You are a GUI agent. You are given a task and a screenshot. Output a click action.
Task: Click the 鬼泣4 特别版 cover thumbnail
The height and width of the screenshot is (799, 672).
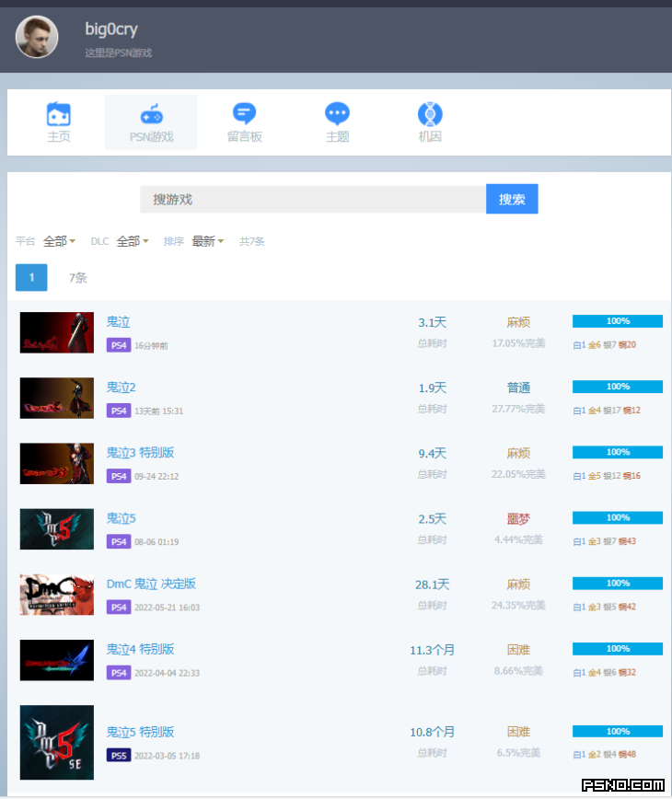[x=57, y=660]
